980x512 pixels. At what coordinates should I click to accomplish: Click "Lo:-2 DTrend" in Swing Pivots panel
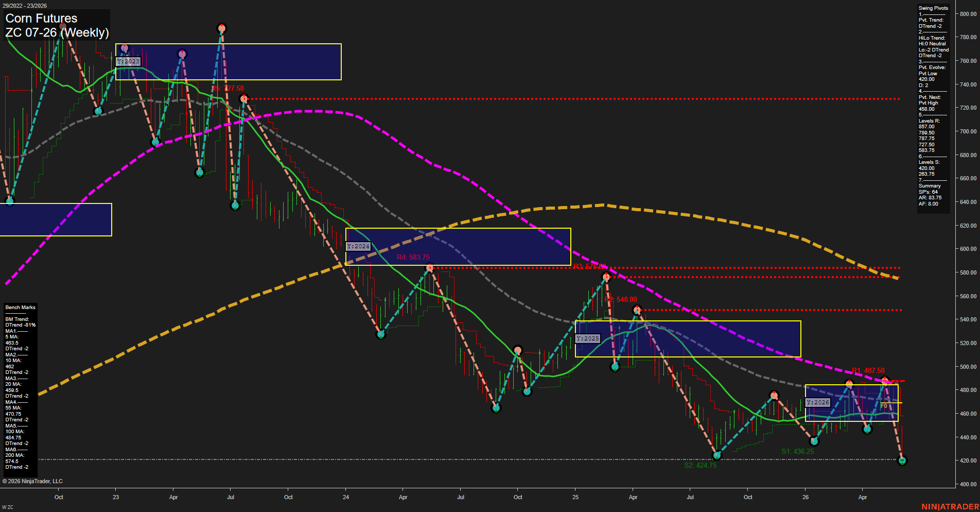point(934,50)
